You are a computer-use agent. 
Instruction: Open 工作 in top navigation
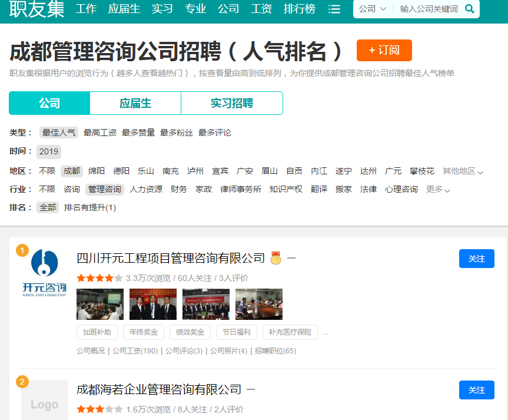86,9
